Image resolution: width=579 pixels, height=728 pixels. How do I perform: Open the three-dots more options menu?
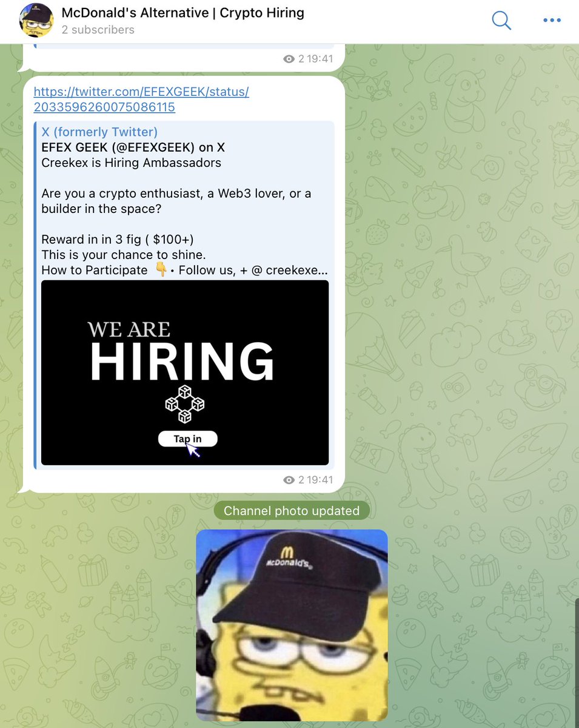[552, 20]
